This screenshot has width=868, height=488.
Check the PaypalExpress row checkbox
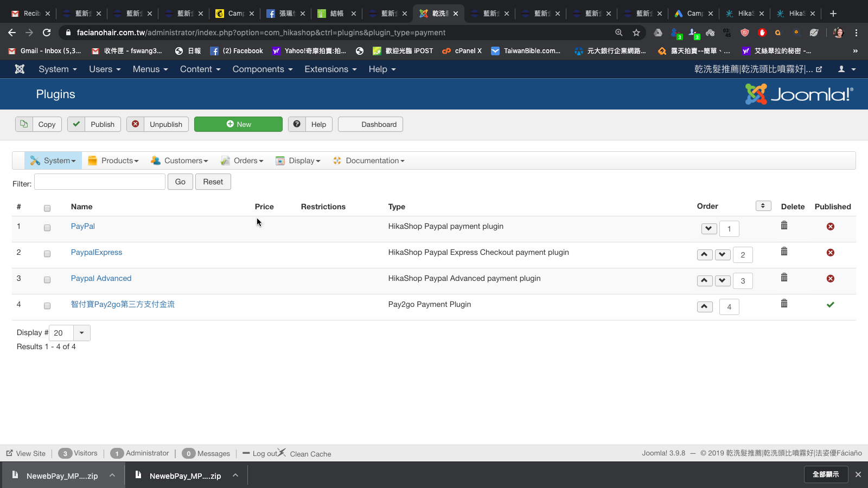[x=47, y=254]
